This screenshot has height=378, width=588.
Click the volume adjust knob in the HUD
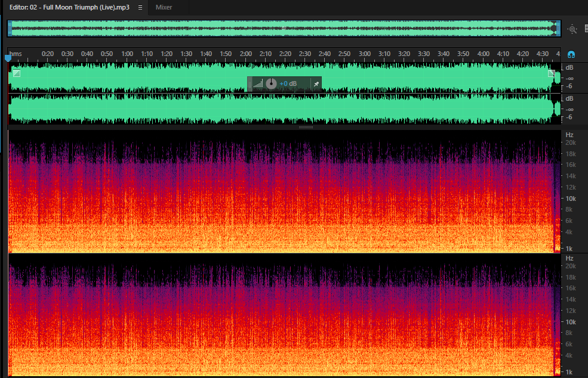[271, 84]
